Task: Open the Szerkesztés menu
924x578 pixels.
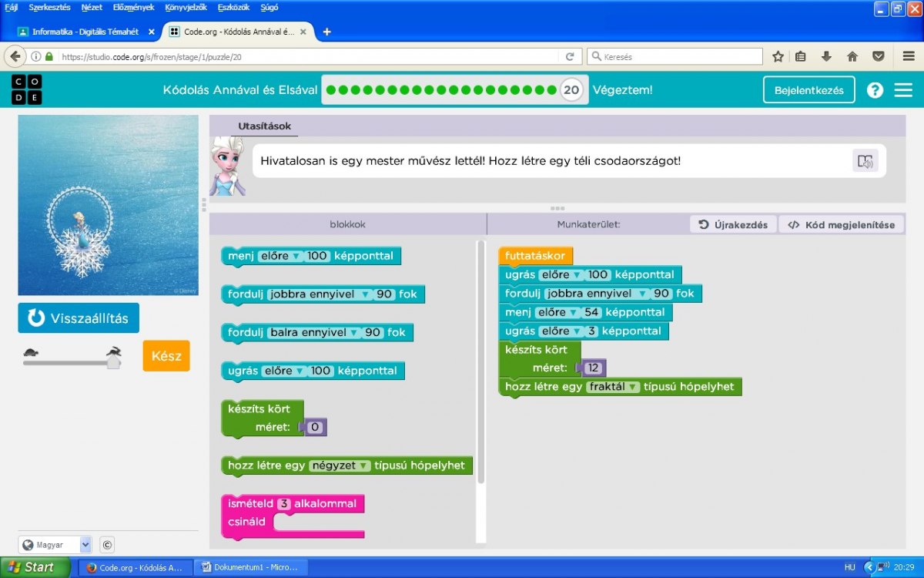Action: 49,8
